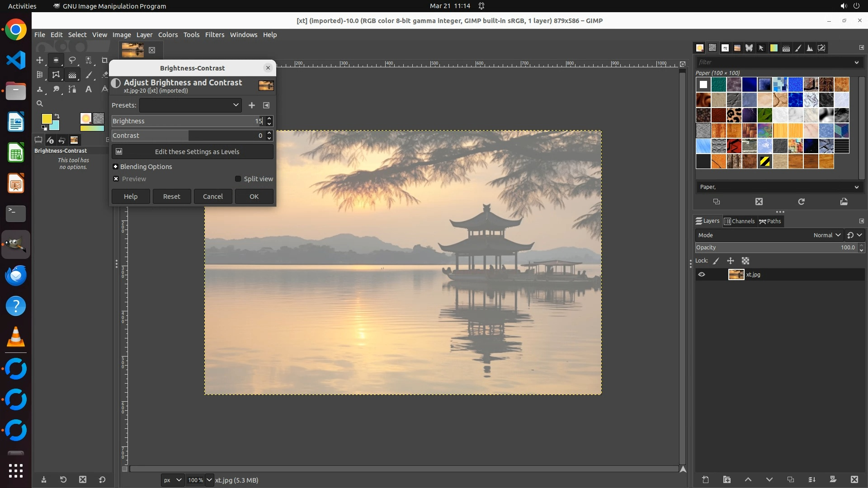868x488 pixels.
Task: Select the Paintbrush tool
Action: point(89,75)
